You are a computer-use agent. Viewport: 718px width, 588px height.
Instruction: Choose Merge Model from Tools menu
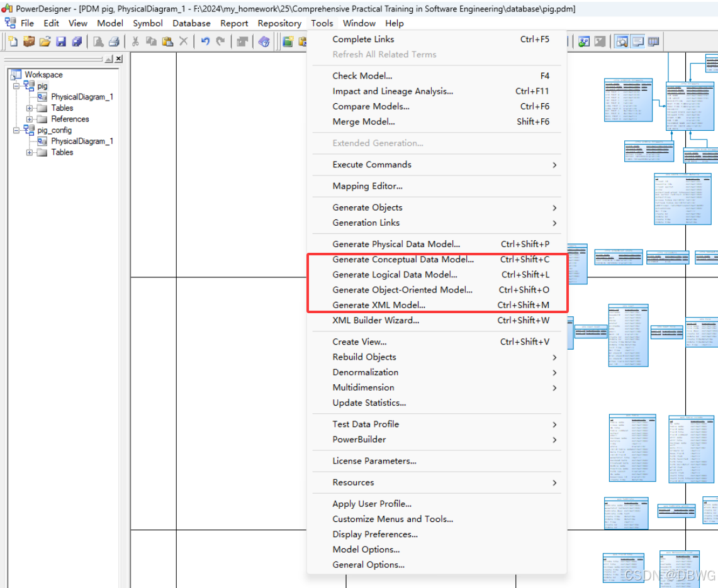coord(436,122)
